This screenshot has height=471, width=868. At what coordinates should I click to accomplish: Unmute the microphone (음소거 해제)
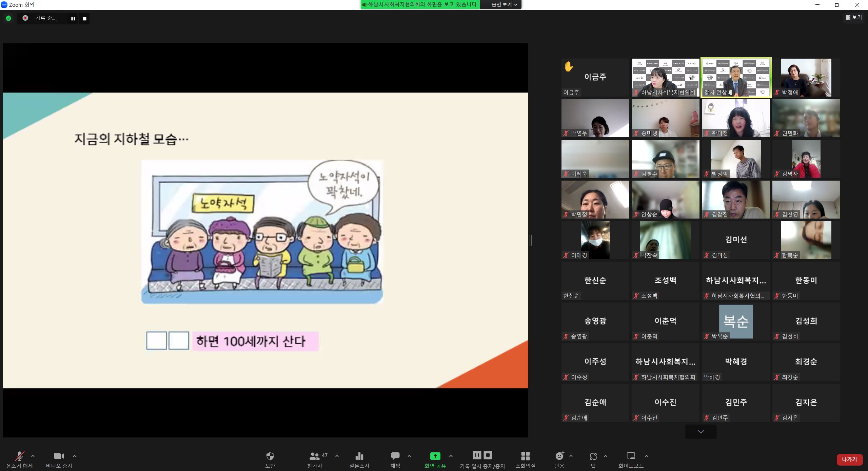[x=20, y=456]
